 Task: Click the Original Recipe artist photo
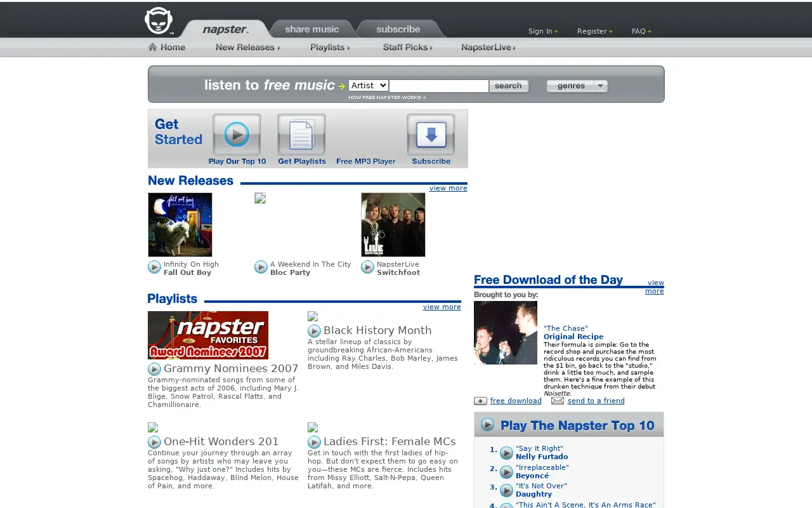pos(506,333)
